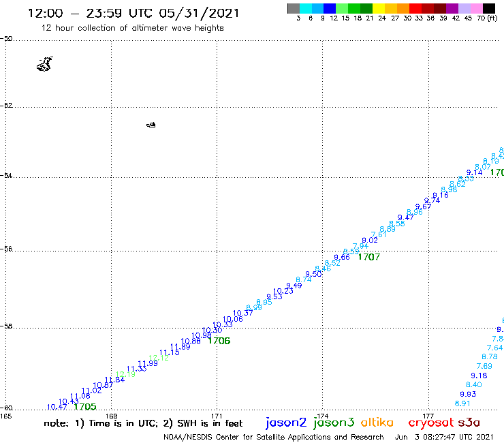Click the orange 30 ft legend swatch
The height and width of the screenshot is (443, 504).
403,8
